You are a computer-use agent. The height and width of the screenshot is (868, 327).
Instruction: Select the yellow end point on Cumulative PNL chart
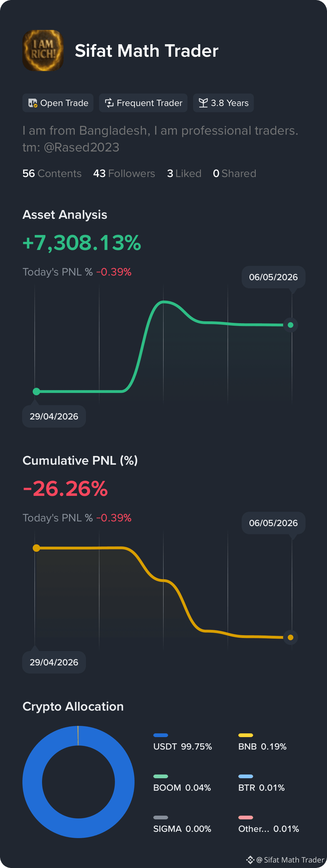click(291, 638)
